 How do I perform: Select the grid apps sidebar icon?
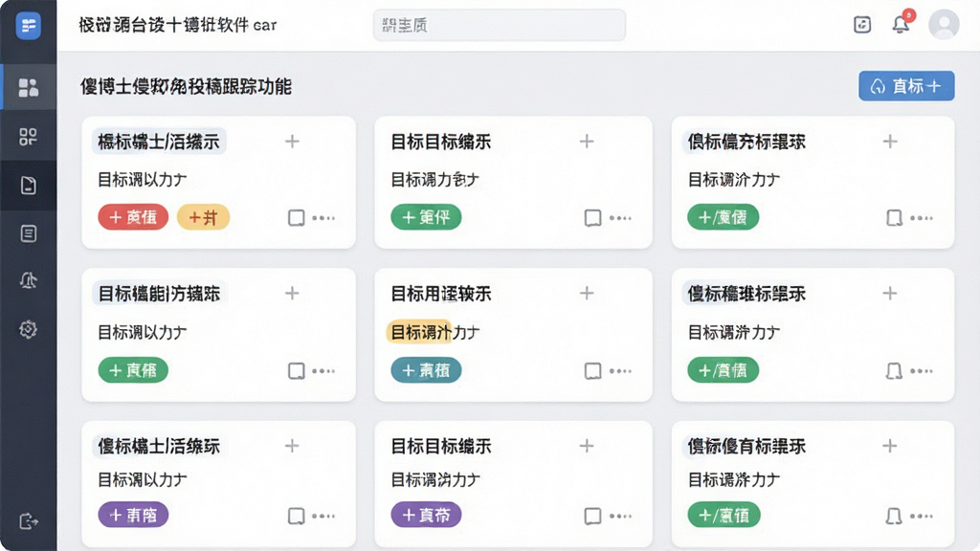(28, 137)
